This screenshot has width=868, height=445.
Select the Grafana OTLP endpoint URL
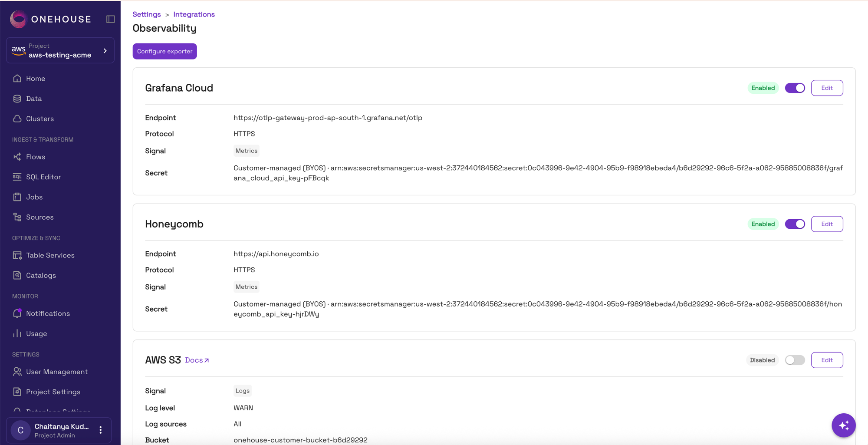click(x=328, y=118)
